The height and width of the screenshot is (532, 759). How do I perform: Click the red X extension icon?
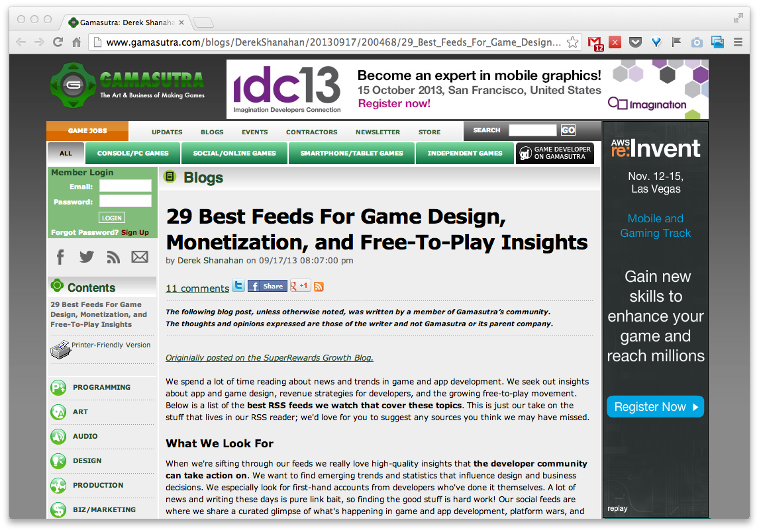(x=615, y=42)
